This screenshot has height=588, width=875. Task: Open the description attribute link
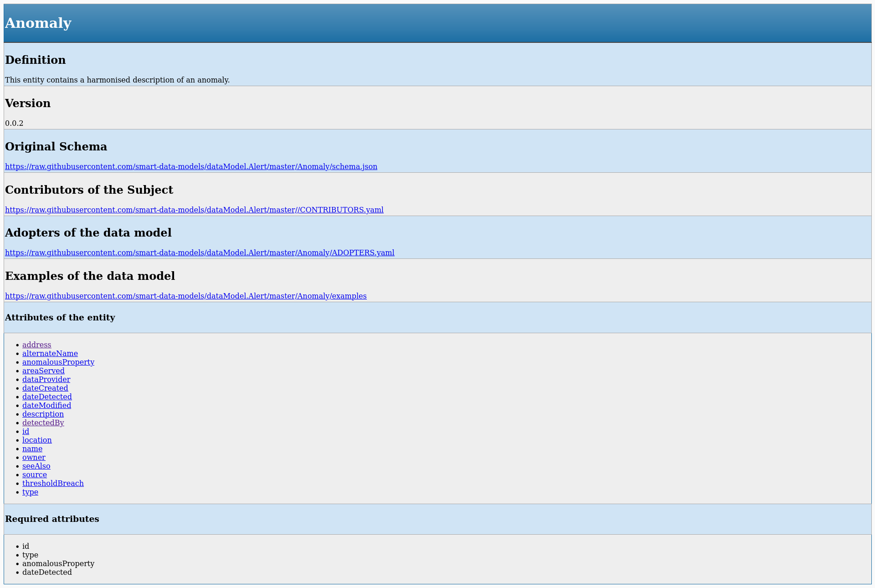coord(43,414)
